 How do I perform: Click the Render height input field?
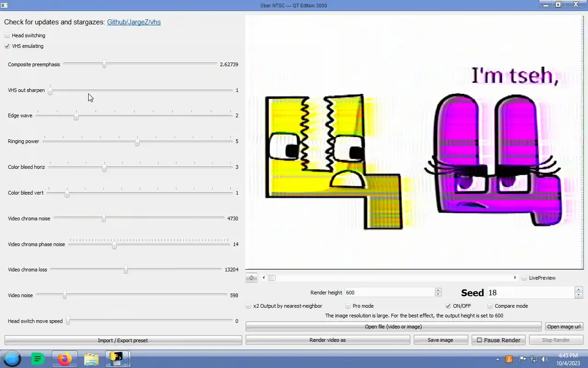click(390, 293)
